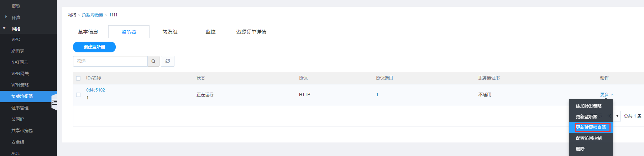The image size is (644, 156).
Task: Expand the 计算 sidebar section
Action: click(x=16, y=17)
